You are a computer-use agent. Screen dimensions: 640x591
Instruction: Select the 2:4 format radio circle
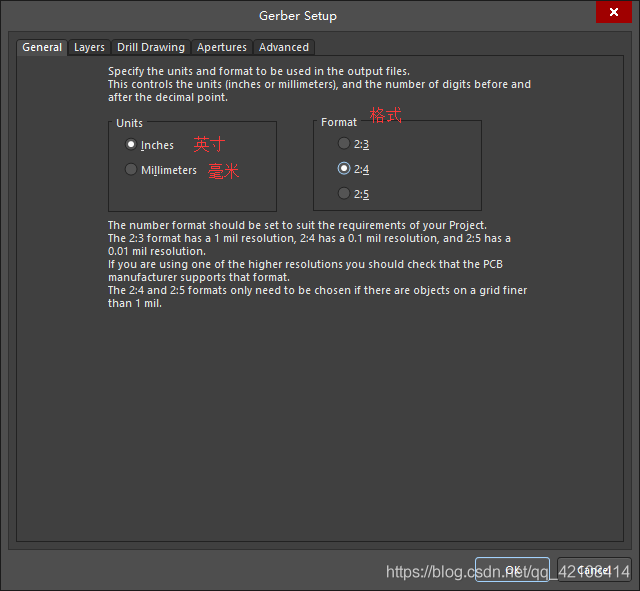coord(344,168)
